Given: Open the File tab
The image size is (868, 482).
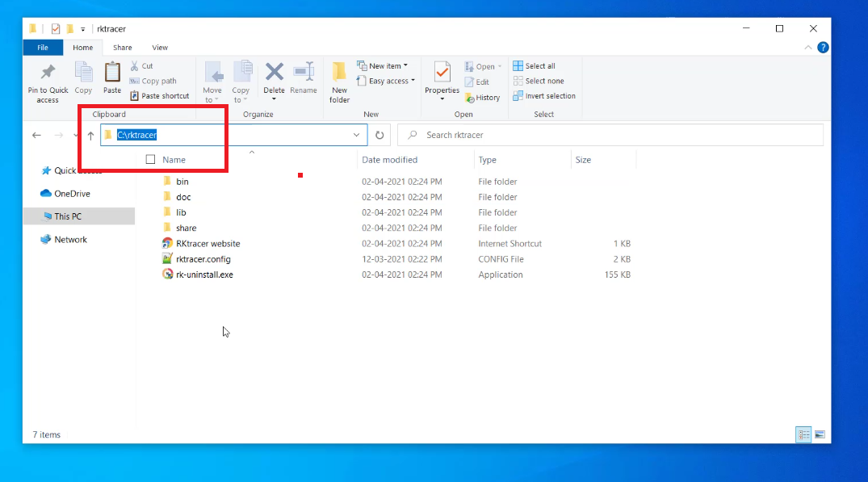Looking at the screenshot, I should tap(43, 48).
